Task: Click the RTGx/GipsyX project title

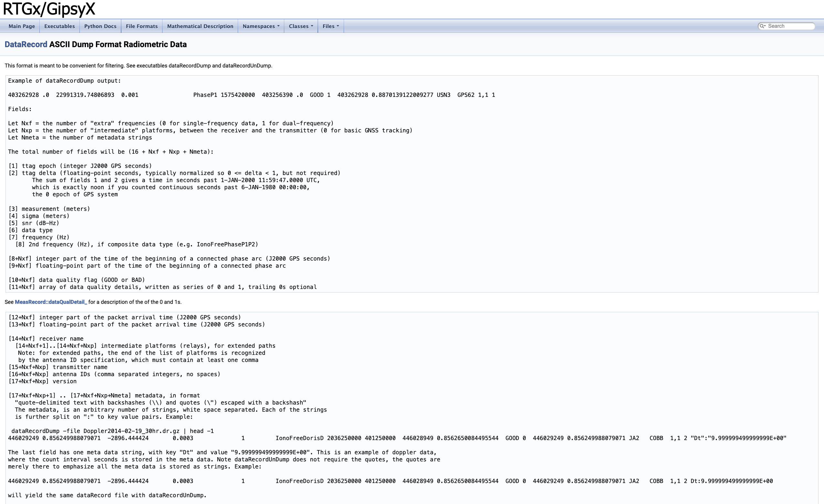Action: 49,9
